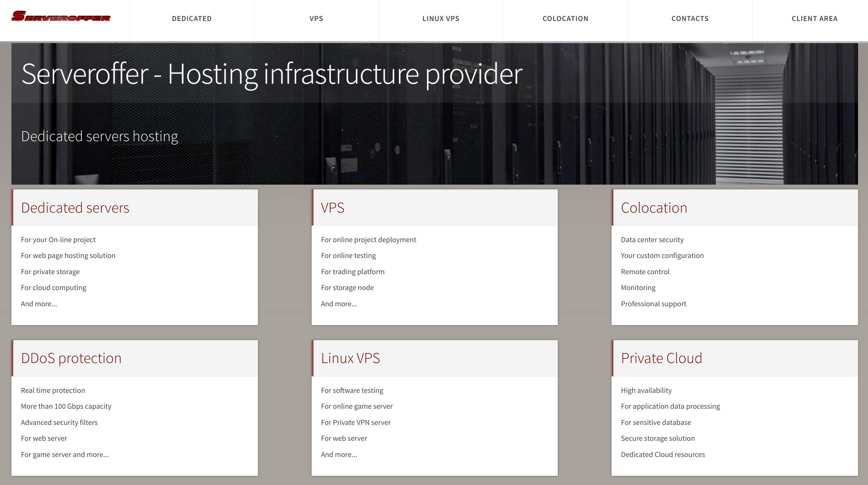
Task: Click 'Professional support' line
Action: [x=654, y=304]
